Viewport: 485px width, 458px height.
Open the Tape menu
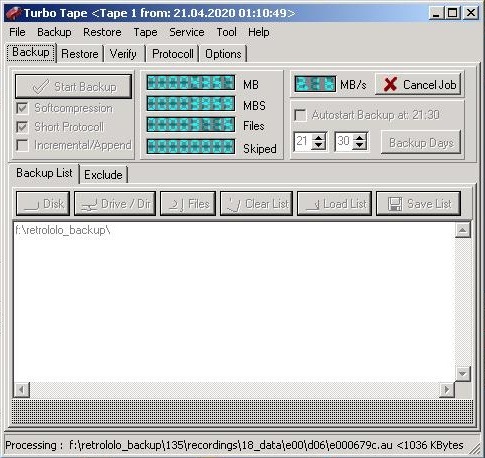[x=145, y=32]
